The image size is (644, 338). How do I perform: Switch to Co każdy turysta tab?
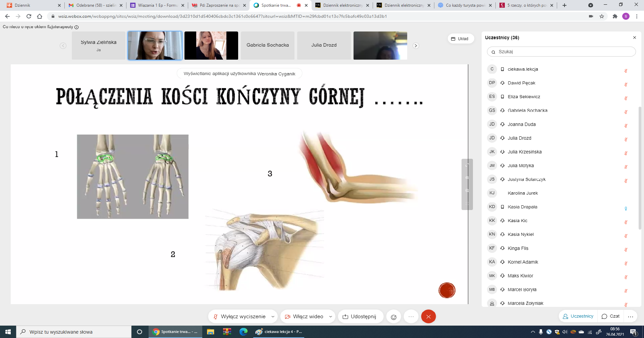(465, 5)
